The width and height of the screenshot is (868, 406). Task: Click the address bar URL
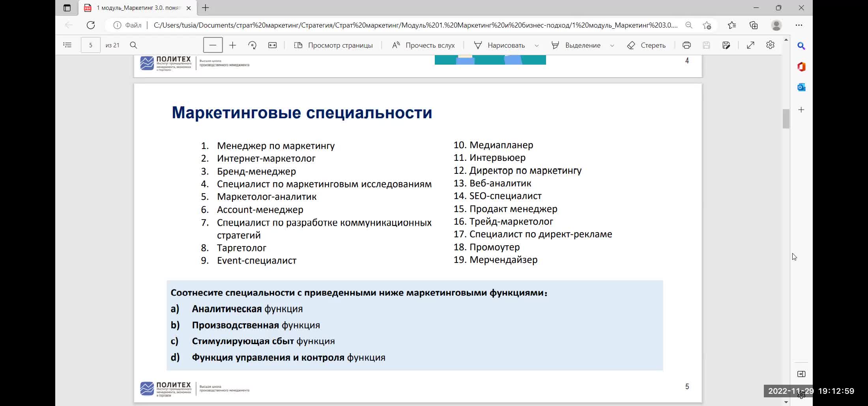(x=415, y=25)
